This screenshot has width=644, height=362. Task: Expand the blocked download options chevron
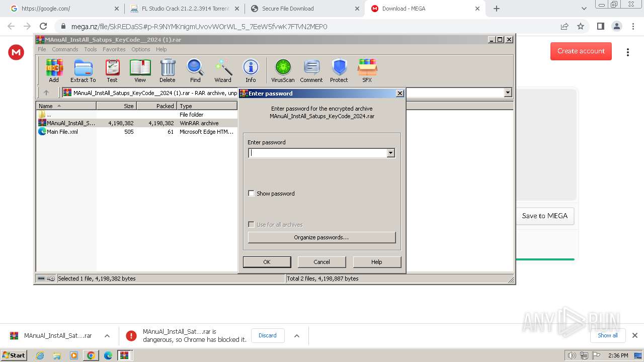click(x=296, y=335)
